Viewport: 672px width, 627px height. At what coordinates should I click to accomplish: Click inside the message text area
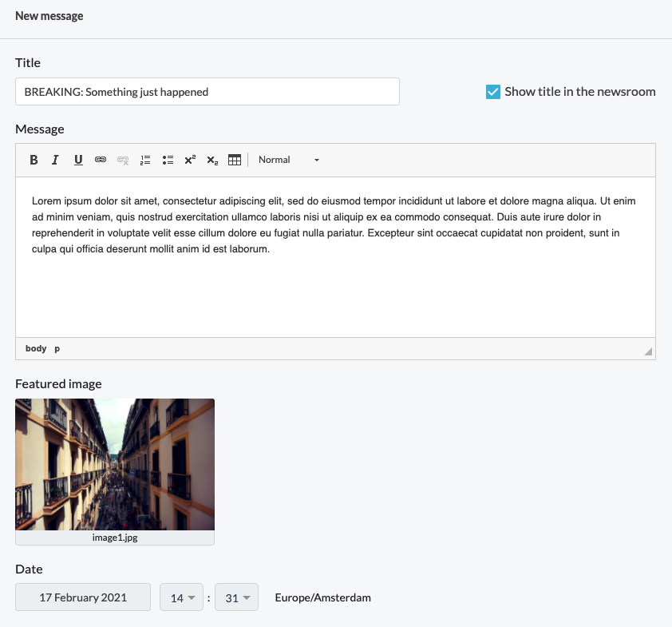click(x=335, y=257)
